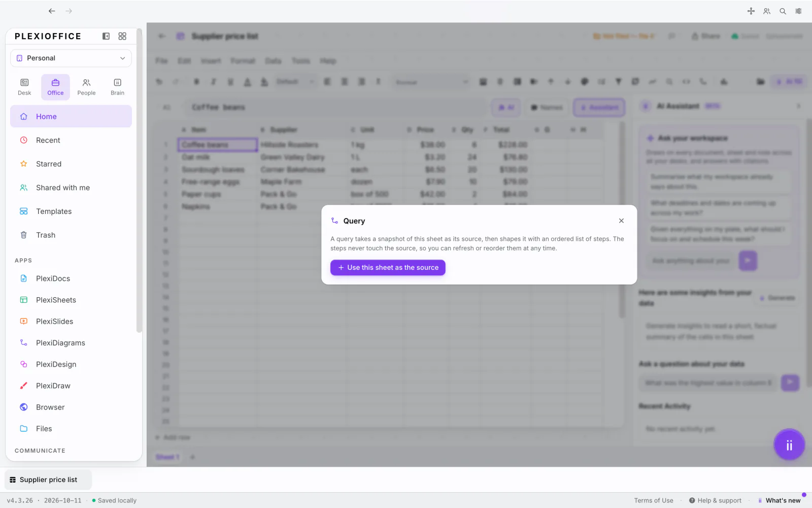The width and height of the screenshot is (812, 508).
Task: Open Help & support link
Action: 715,500
